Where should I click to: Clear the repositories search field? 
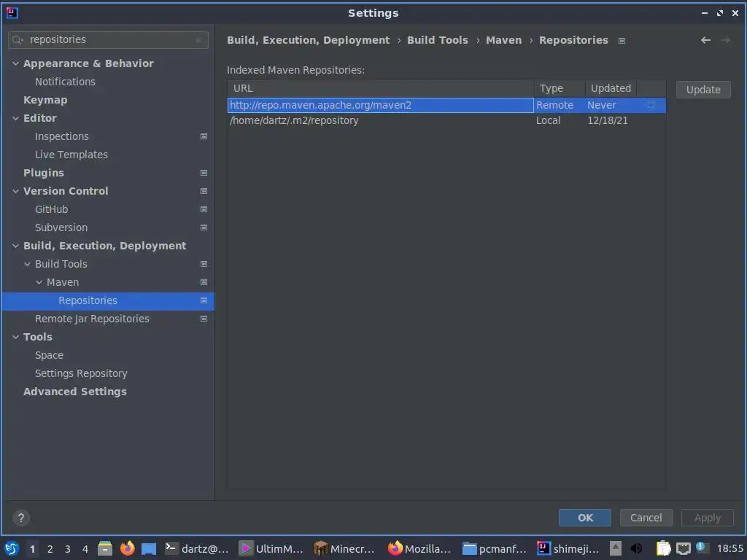click(x=198, y=40)
